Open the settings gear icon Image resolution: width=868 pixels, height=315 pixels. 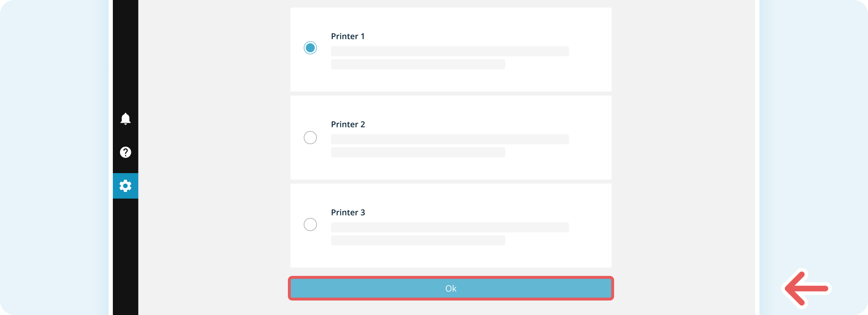point(125,186)
